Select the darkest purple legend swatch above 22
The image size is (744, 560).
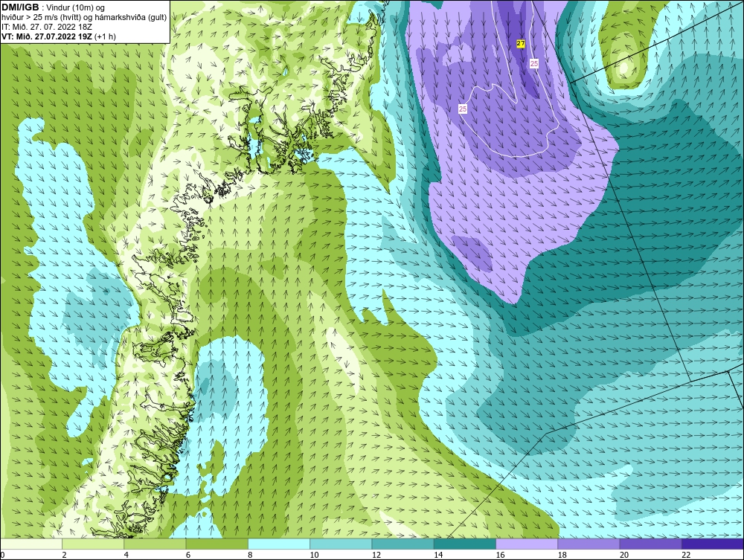coord(713,544)
